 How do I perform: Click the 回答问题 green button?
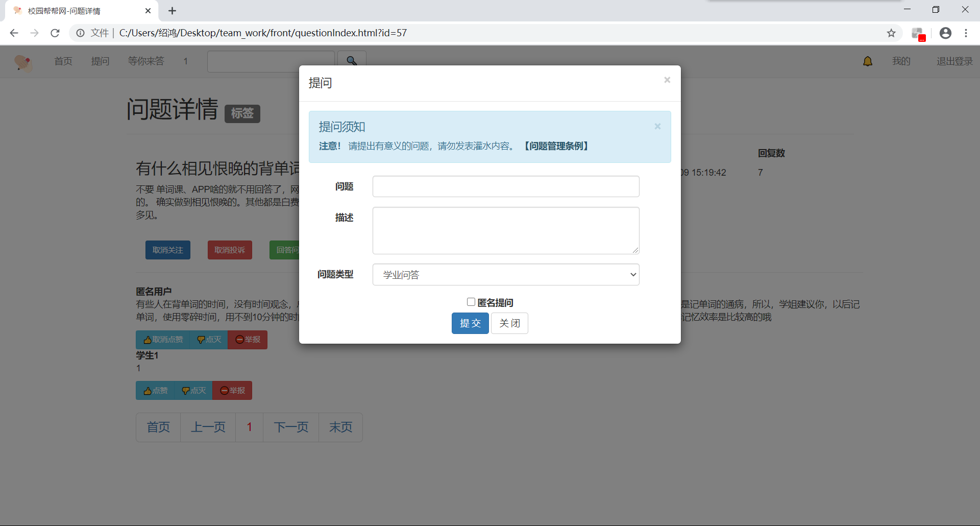(x=284, y=250)
